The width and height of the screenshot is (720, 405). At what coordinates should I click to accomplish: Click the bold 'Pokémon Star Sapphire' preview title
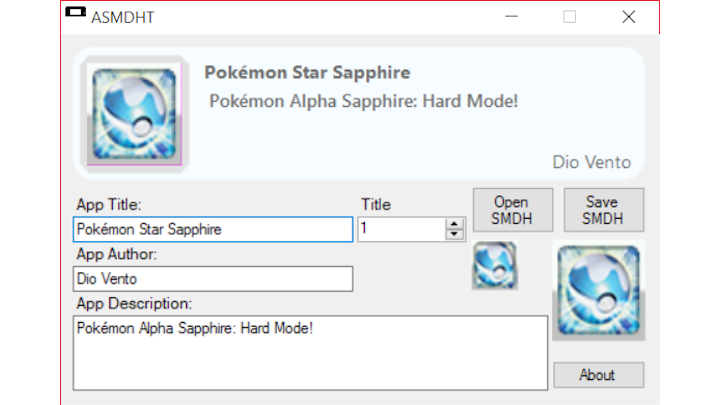pyautogui.click(x=307, y=73)
